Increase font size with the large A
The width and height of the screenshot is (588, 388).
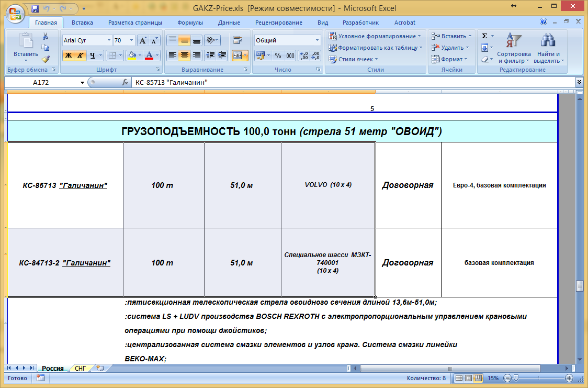[142, 40]
